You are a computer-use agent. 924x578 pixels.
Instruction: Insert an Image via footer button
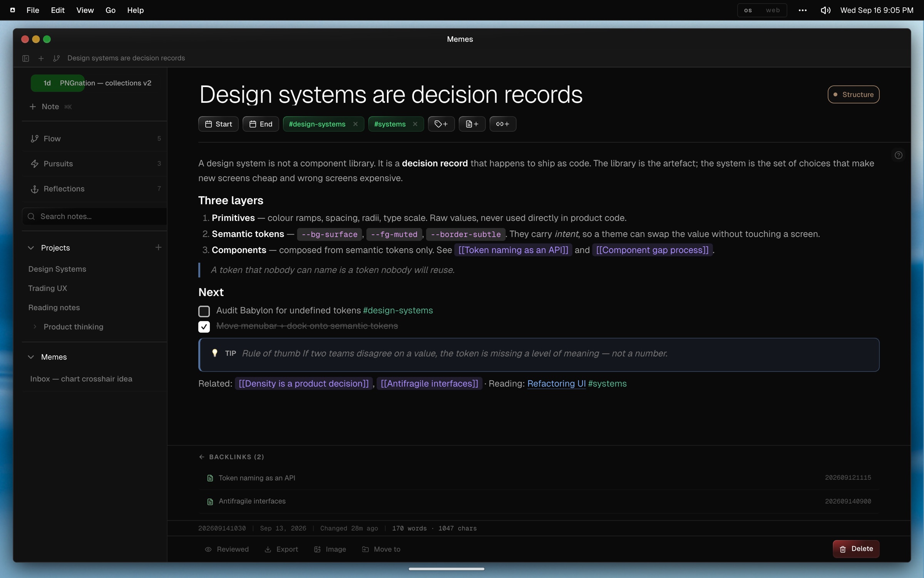[x=330, y=549]
